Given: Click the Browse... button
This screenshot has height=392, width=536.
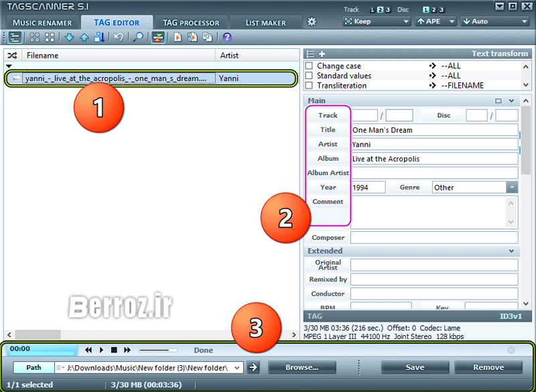Looking at the screenshot, I should [x=302, y=367].
